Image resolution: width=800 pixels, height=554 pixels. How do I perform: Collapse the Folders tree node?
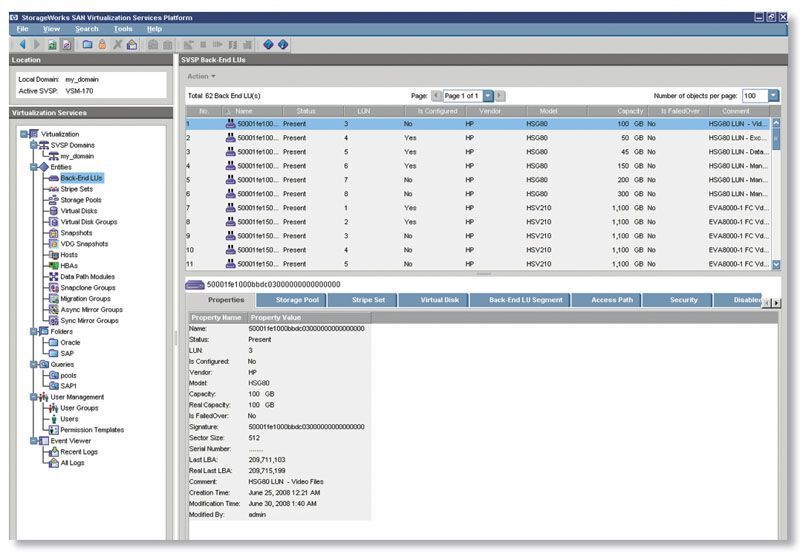click(x=34, y=332)
